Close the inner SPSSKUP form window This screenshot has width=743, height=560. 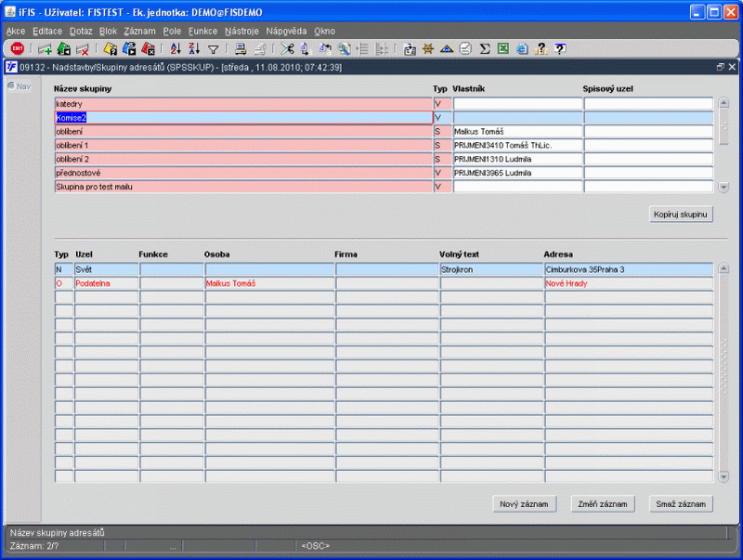click(732, 67)
